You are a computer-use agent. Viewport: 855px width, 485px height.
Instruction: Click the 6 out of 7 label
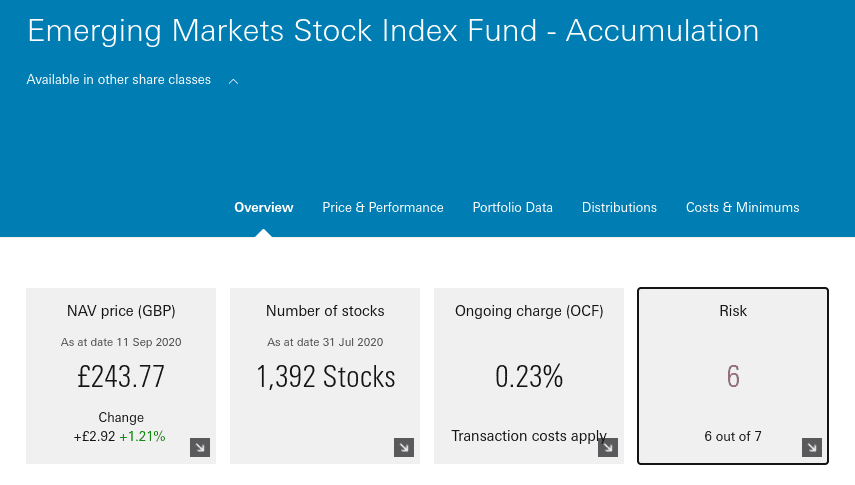733,436
